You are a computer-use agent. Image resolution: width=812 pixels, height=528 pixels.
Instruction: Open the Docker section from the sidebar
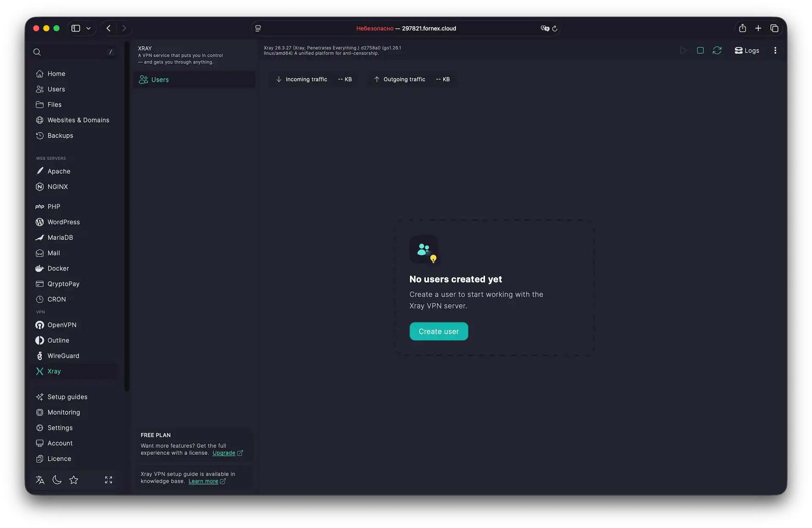point(58,268)
